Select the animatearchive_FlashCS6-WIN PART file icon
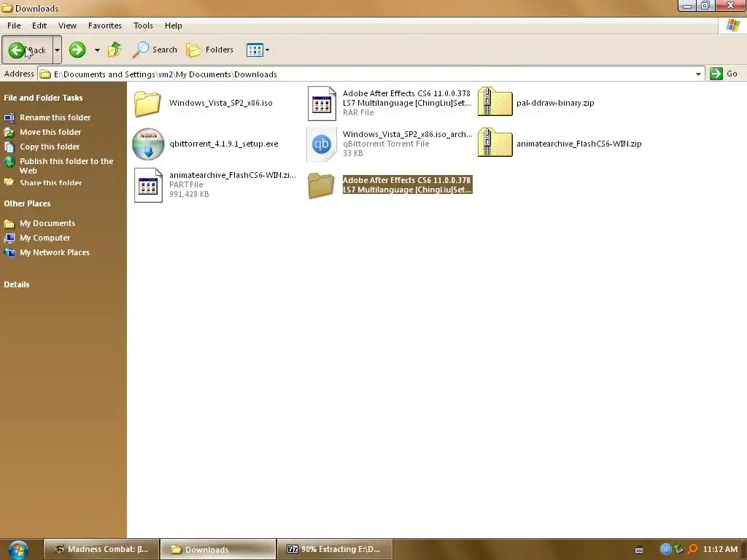The height and width of the screenshot is (560, 747). tap(148, 185)
